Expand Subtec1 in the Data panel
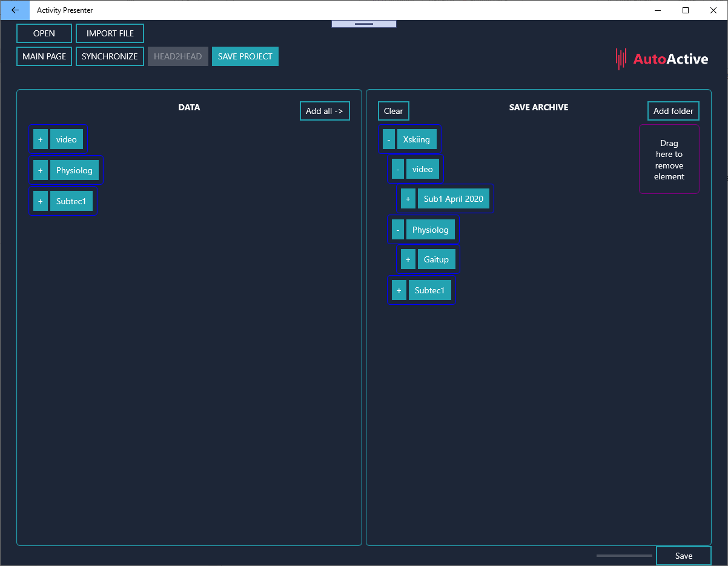Image resolution: width=728 pixels, height=566 pixels. coord(40,201)
